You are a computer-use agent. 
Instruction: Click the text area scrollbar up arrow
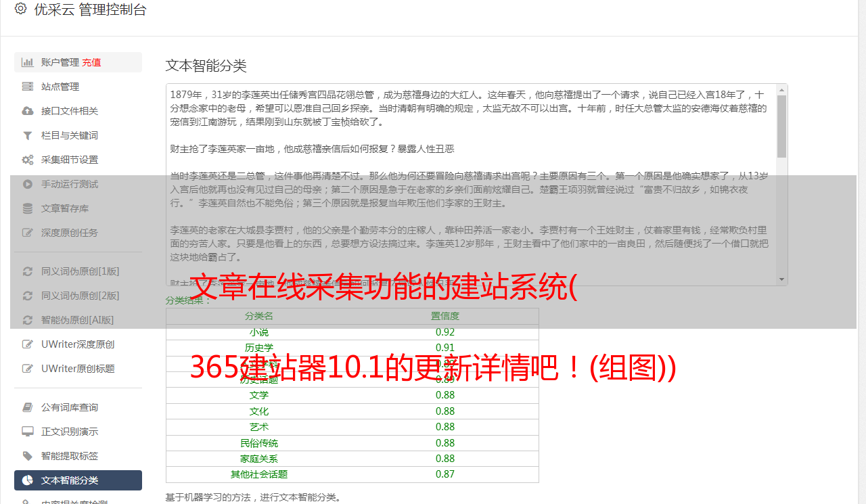782,90
